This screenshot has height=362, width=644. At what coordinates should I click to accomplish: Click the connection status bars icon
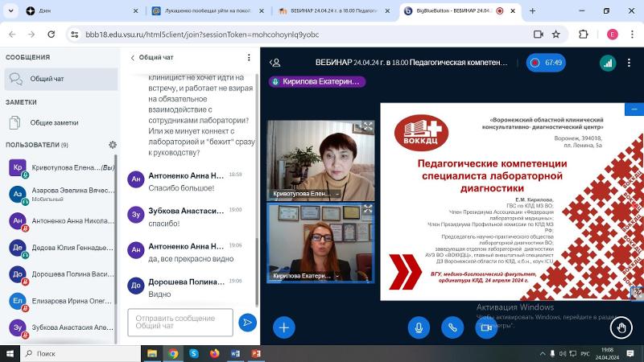point(609,63)
